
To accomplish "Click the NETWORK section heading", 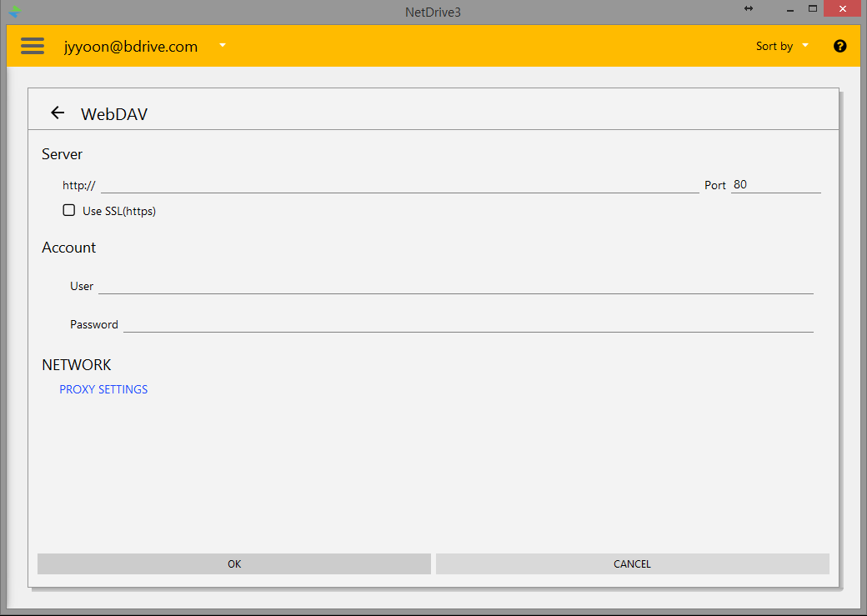I will pos(77,364).
